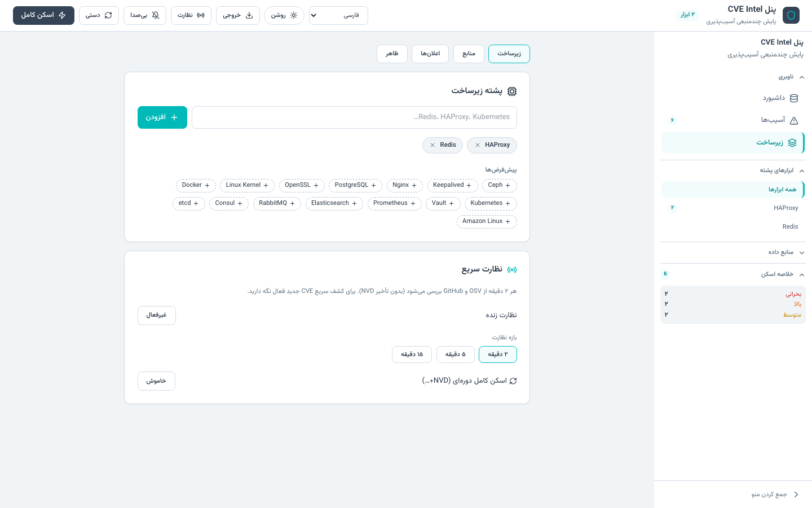Add RabbitMQ preset with its plus icon

[292, 203]
